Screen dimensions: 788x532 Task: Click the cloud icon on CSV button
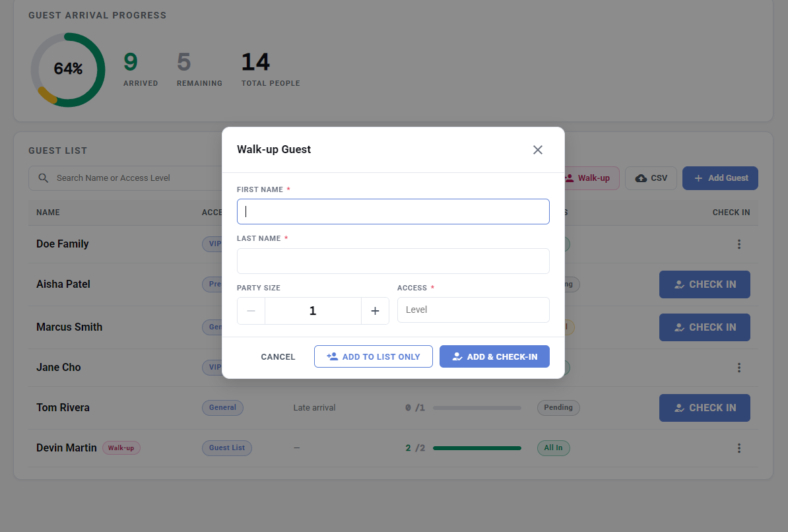(641, 178)
